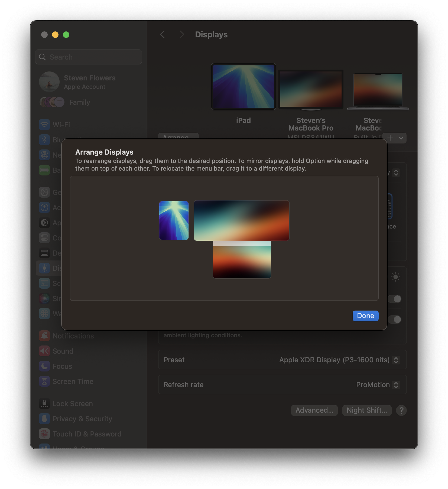The image size is (448, 489).
Task: Open Bluetooth via its sidebar icon
Action: pos(44,140)
